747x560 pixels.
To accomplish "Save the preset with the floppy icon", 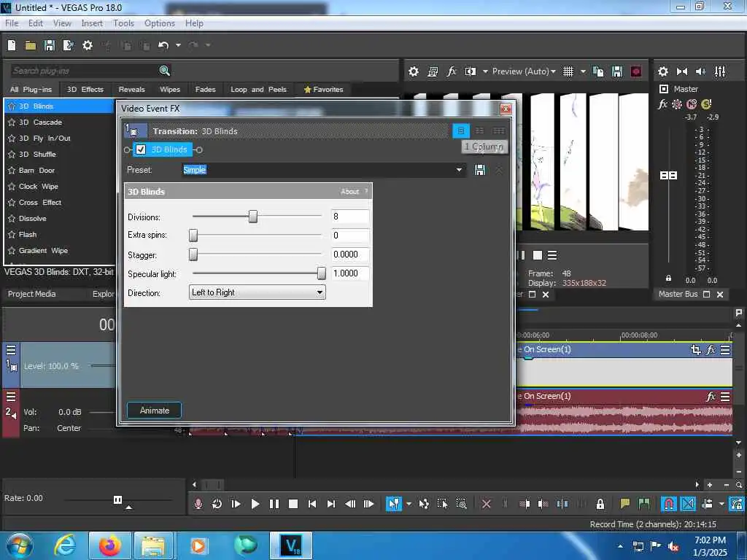I will pos(480,170).
